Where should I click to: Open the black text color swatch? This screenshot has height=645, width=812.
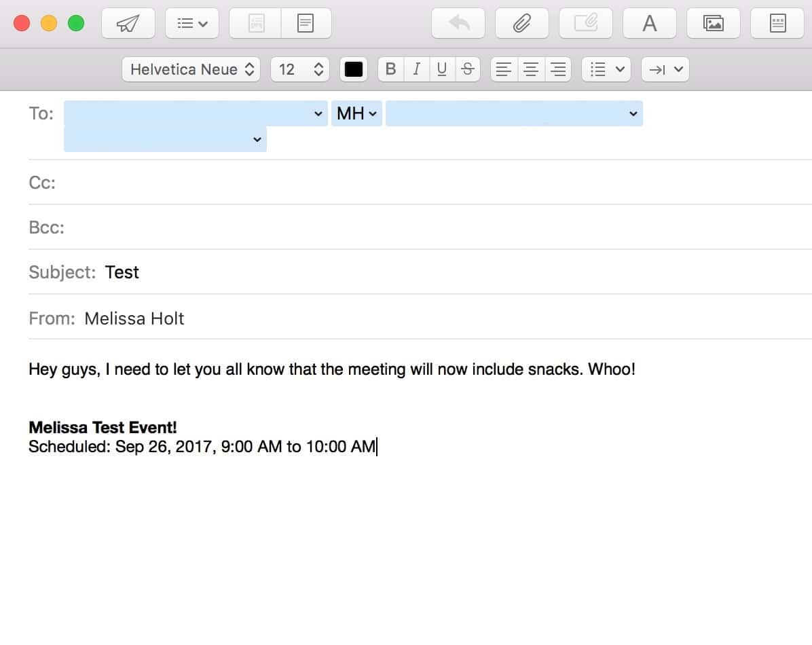pos(354,69)
